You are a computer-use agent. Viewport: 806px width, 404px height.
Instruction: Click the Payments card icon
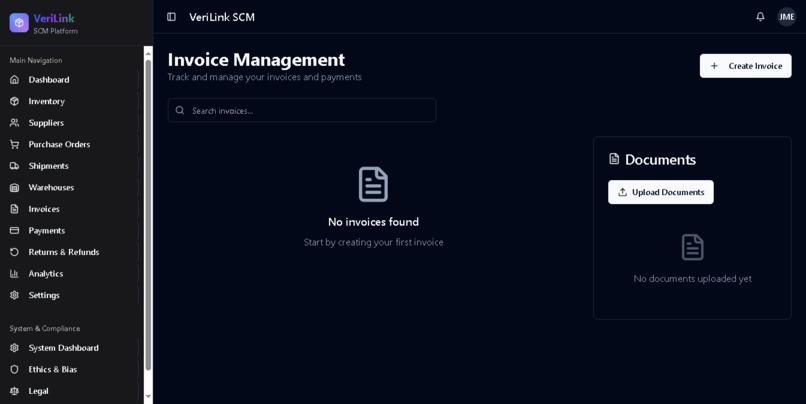point(14,231)
